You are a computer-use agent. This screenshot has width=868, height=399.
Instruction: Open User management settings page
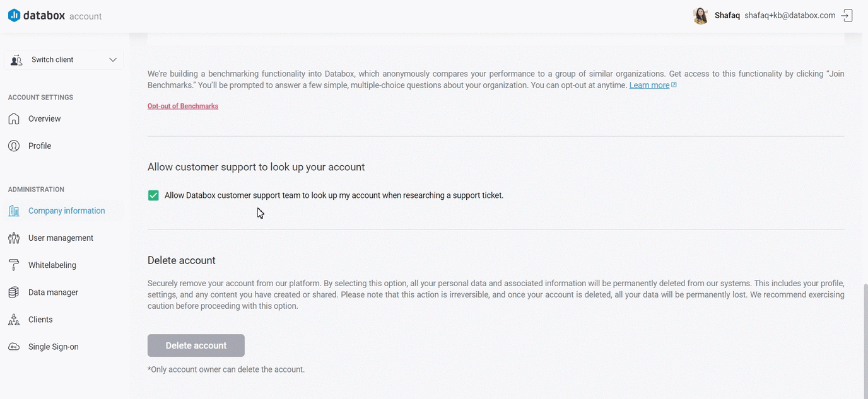tap(60, 238)
